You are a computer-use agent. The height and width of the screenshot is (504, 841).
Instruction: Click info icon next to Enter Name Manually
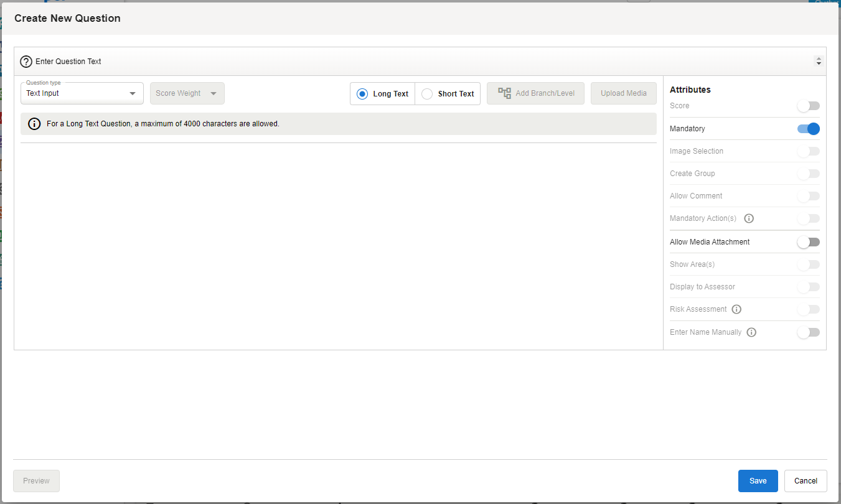(x=751, y=332)
